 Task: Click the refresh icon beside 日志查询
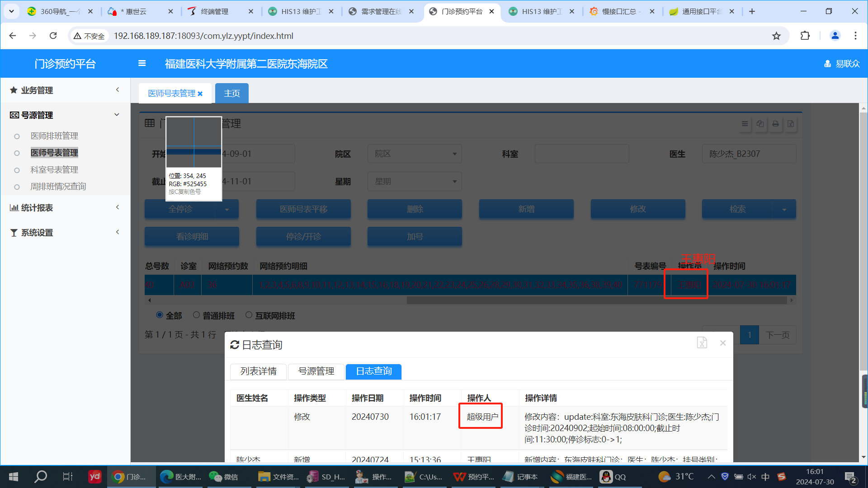(x=235, y=345)
